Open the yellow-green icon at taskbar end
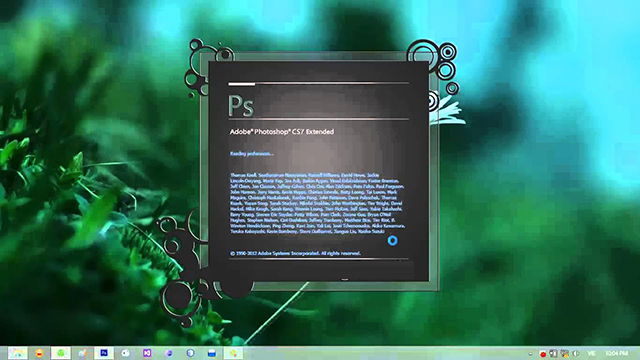 pos(233,353)
